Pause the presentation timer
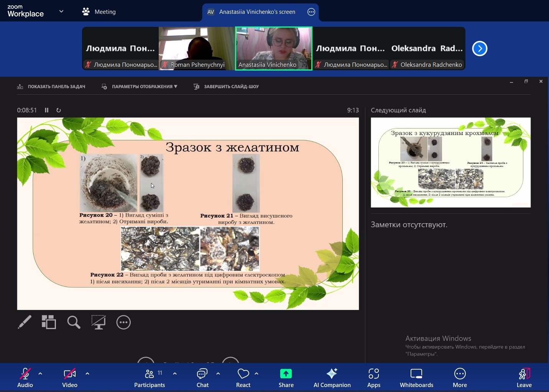The image size is (549, 392). (47, 110)
